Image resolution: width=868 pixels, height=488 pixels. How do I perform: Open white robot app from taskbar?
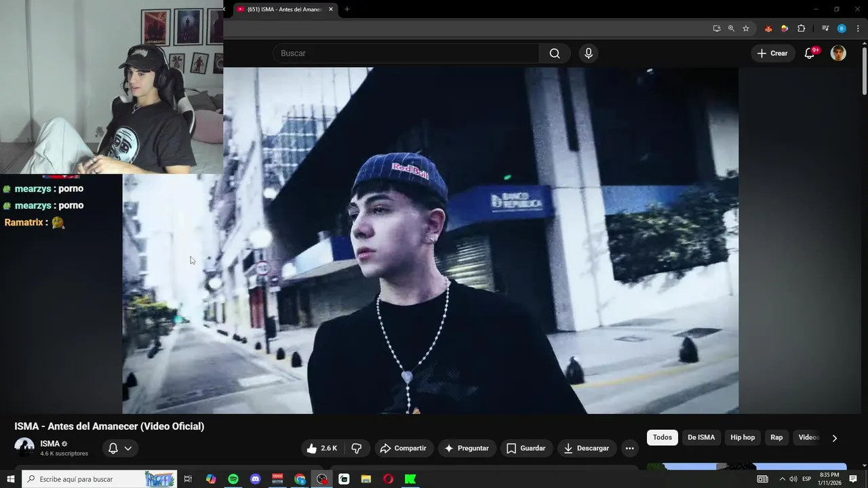[344, 479]
